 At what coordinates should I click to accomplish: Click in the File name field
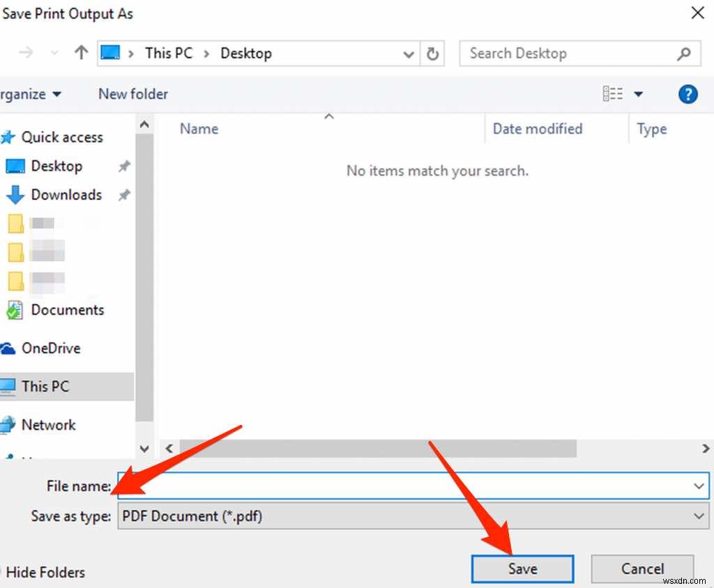349,486
